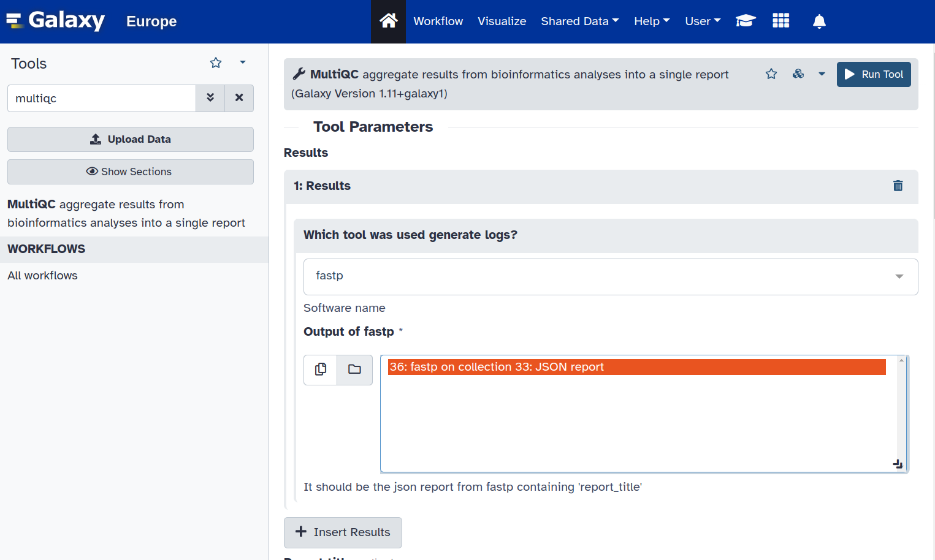Select dataset collection folder icon
This screenshot has width=935, height=560.
tap(354, 369)
